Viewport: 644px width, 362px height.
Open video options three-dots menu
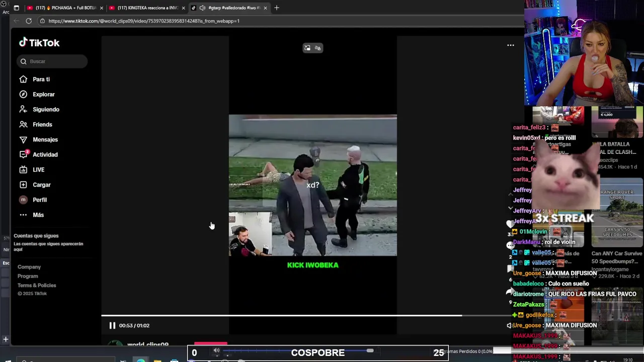point(511,45)
